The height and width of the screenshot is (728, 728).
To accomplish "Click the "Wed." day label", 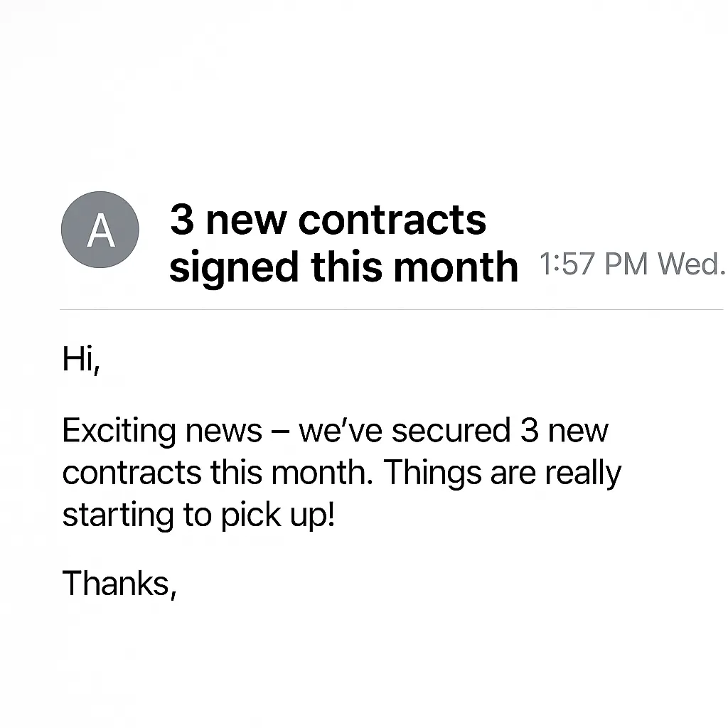I will 692,264.
